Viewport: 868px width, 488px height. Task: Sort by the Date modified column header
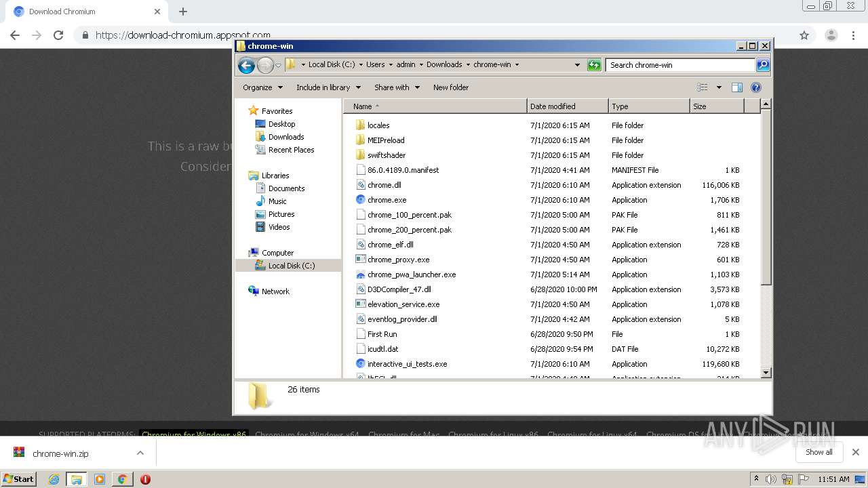point(568,106)
